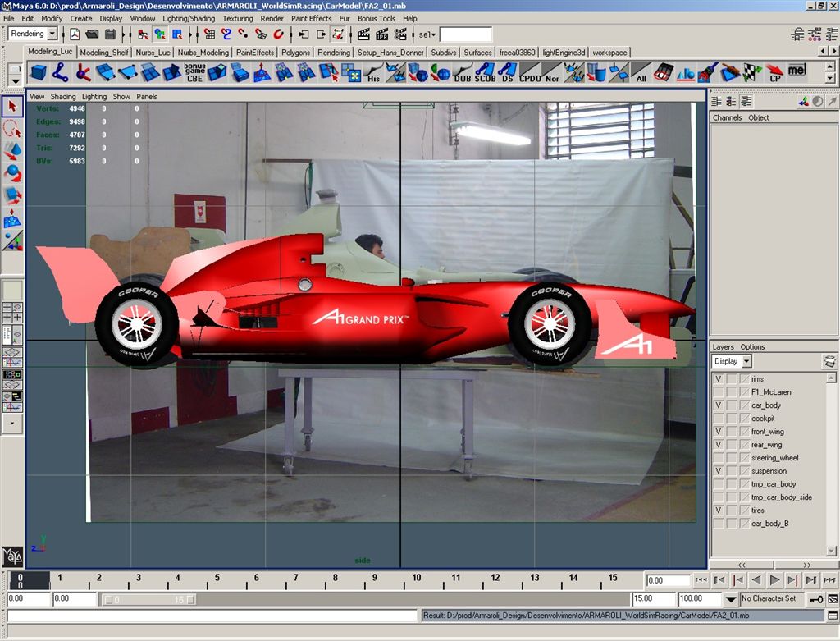Create a new layer with the layer icon
The width and height of the screenshot is (840, 641).
pyautogui.click(x=829, y=361)
